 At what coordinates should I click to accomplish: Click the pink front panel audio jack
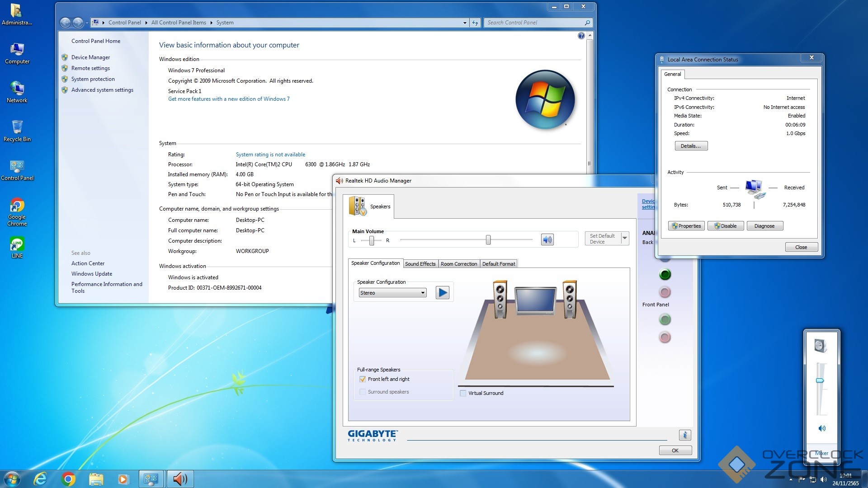[x=665, y=337]
